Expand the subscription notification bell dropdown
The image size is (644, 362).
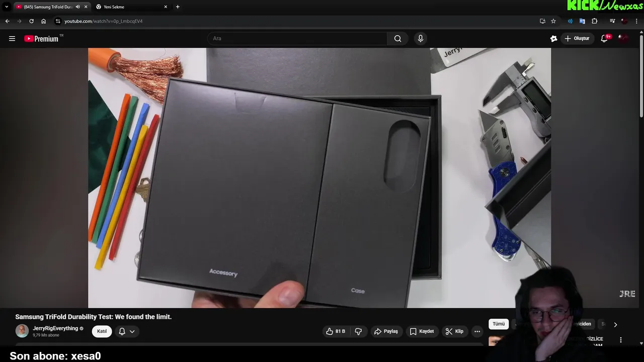click(127, 331)
